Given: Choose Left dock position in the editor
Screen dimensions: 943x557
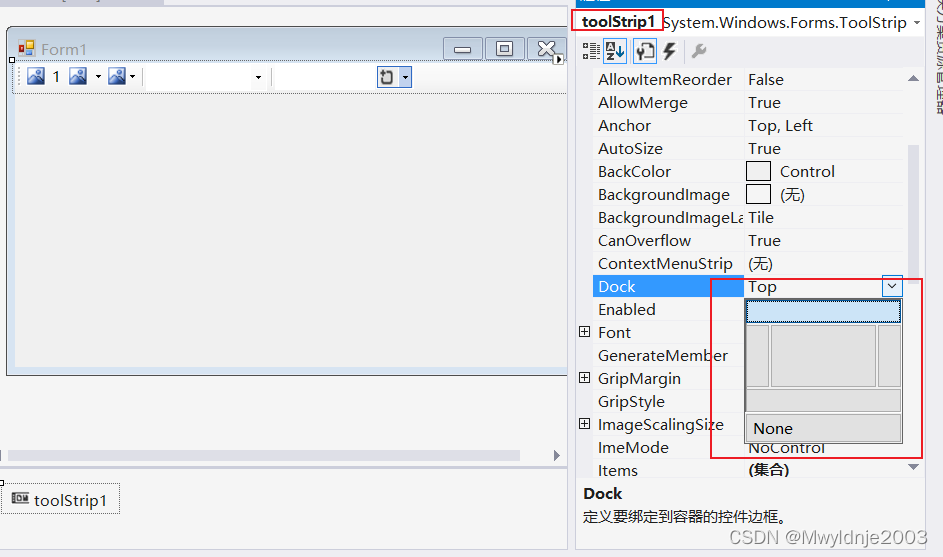Looking at the screenshot, I should click(758, 355).
